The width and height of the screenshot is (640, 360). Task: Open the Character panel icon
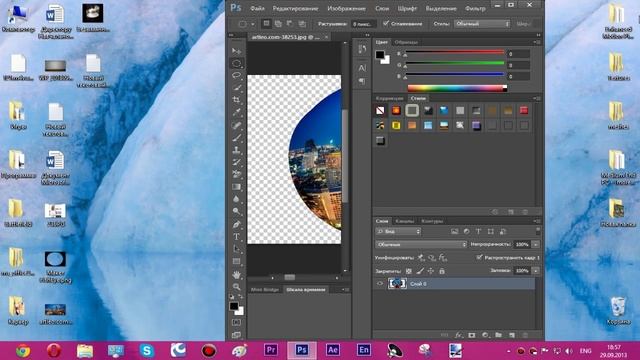(x=362, y=68)
